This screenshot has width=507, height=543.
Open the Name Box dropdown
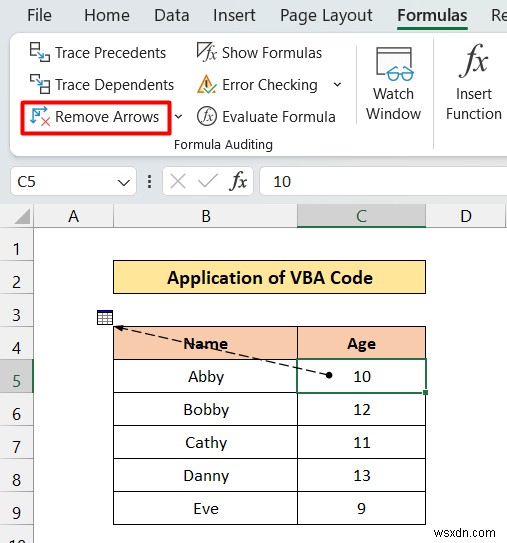click(x=124, y=182)
